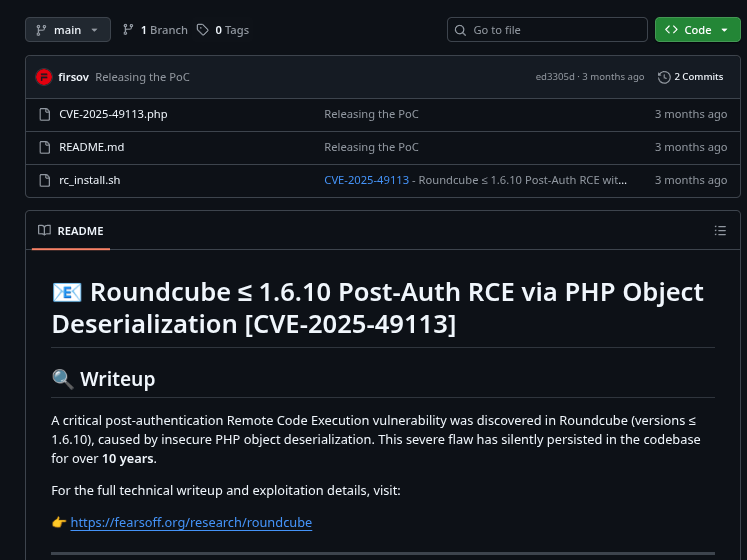Select the README tab

point(71,231)
